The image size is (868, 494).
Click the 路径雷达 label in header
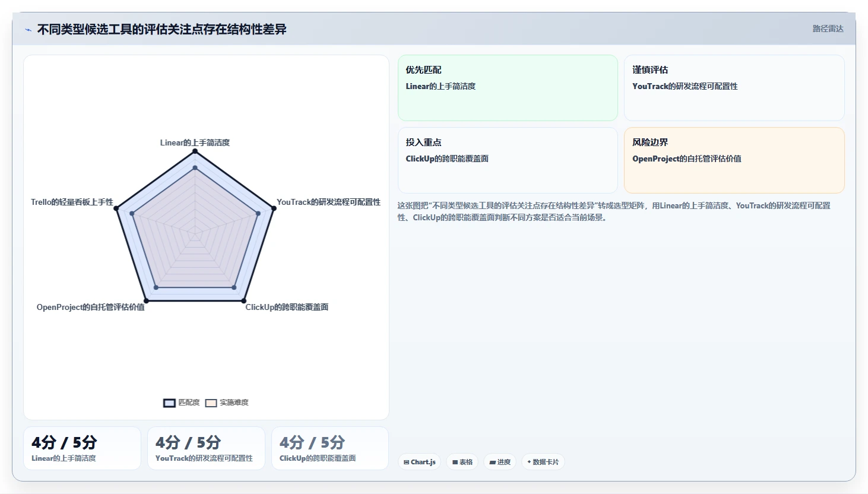click(x=828, y=28)
